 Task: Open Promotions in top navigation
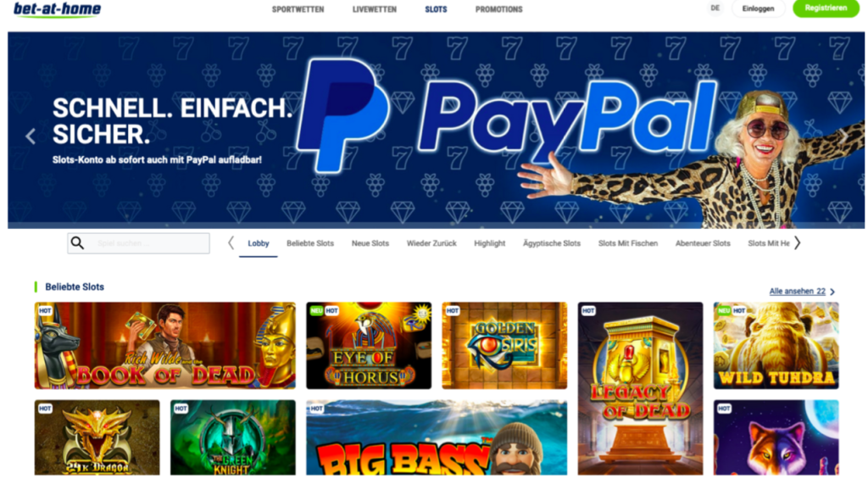pos(498,9)
